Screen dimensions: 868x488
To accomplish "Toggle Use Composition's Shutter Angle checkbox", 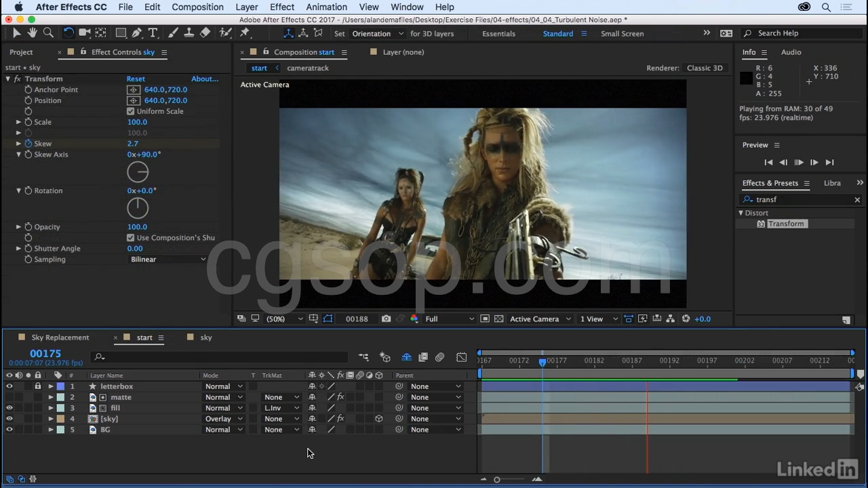I will point(130,238).
